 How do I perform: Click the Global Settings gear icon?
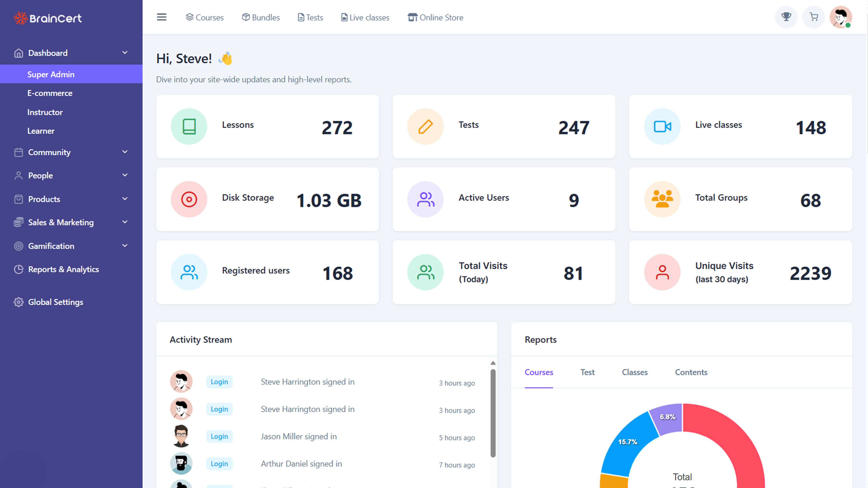pos(19,302)
